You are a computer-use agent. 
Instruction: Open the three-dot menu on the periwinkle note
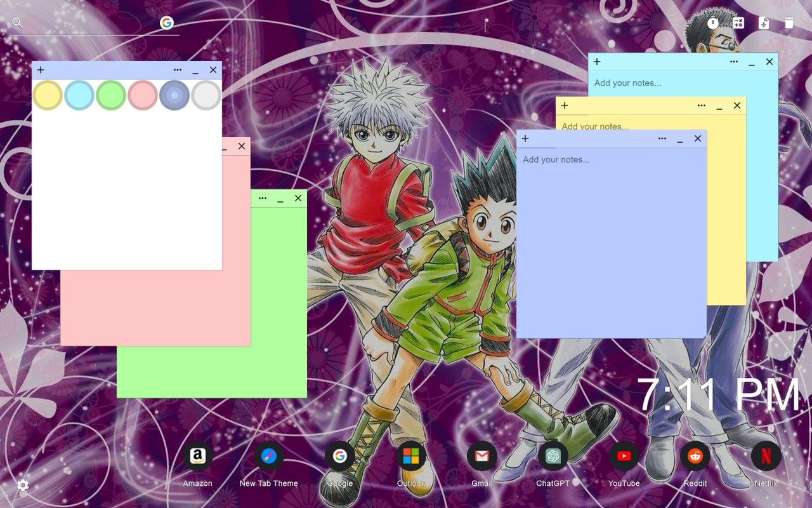pyautogui.click(x=662, y=138)
